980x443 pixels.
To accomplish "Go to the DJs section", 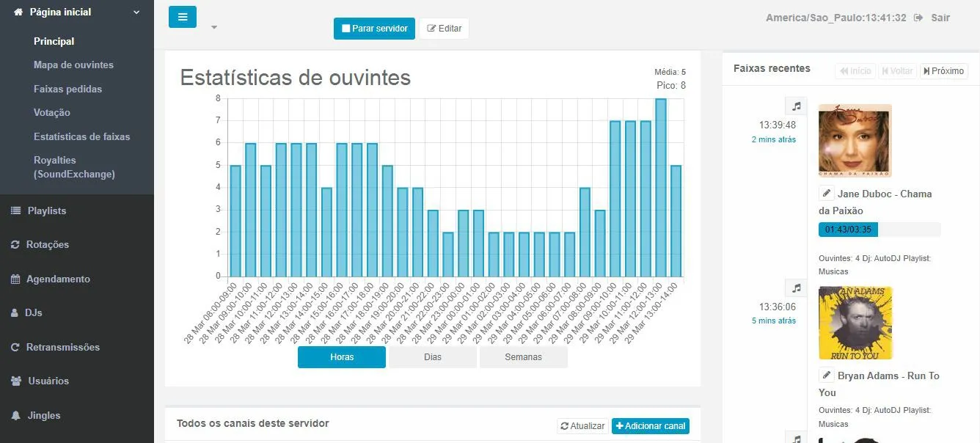I will pyautogui.click(x=33, y=312).
